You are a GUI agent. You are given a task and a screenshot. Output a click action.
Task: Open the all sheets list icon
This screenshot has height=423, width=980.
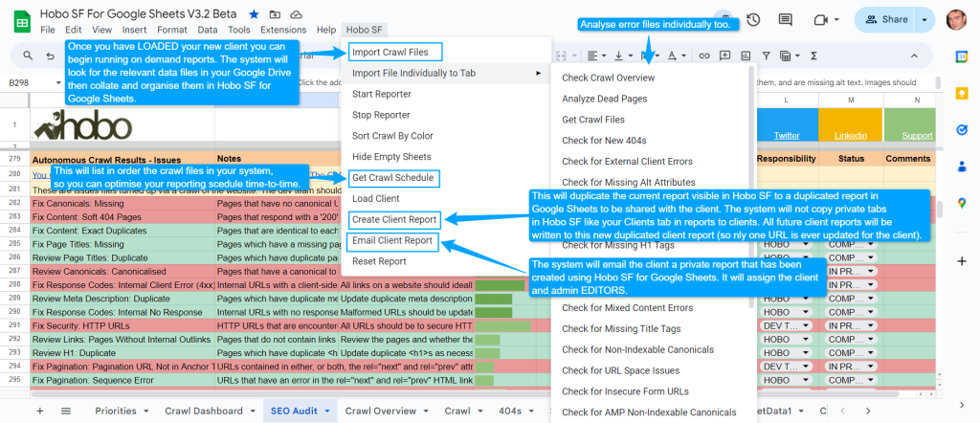tap(66, 411)
